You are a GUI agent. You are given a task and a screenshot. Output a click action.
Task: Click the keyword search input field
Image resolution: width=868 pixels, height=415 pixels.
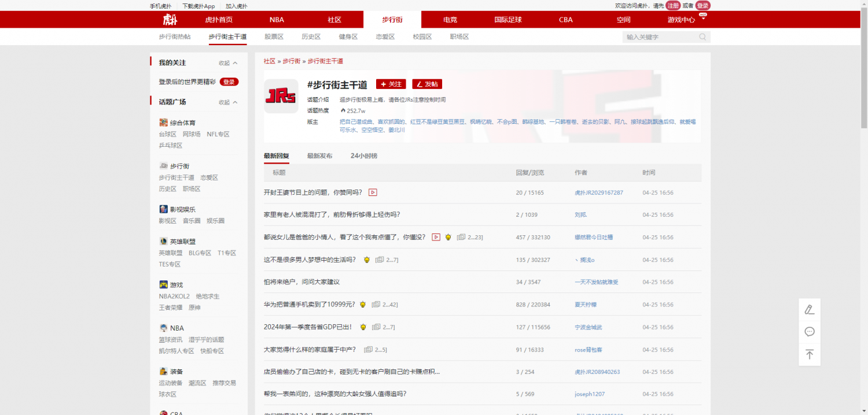coord(660,37)
